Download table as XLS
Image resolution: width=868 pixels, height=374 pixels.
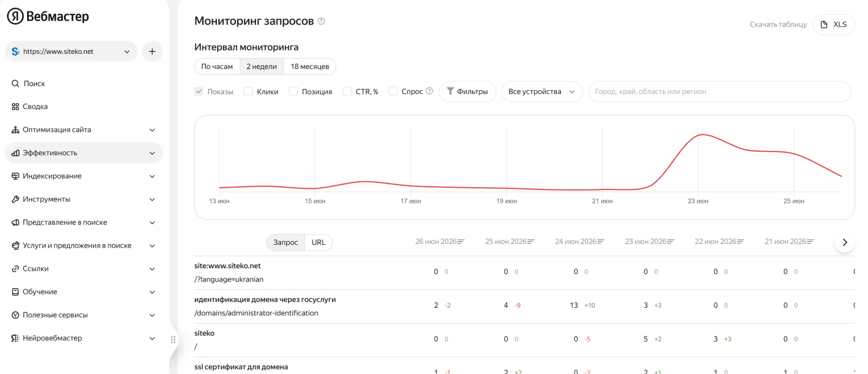tap(833, 24)
